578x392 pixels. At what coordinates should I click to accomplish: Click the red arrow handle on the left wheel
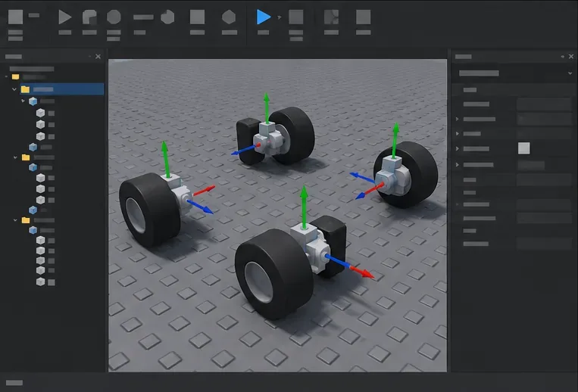[205, 190]
